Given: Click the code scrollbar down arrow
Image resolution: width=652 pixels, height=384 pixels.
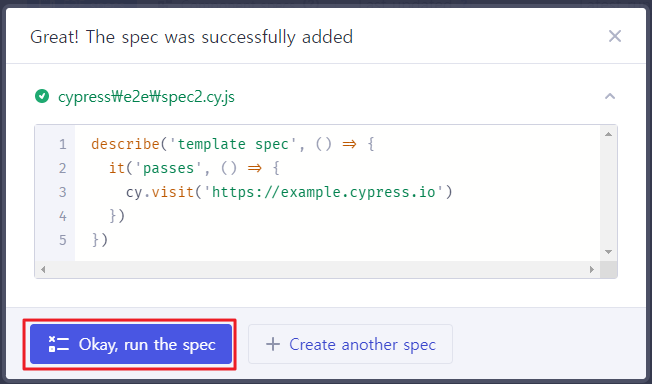Looking at the screenshot, I should coord(608,252).
